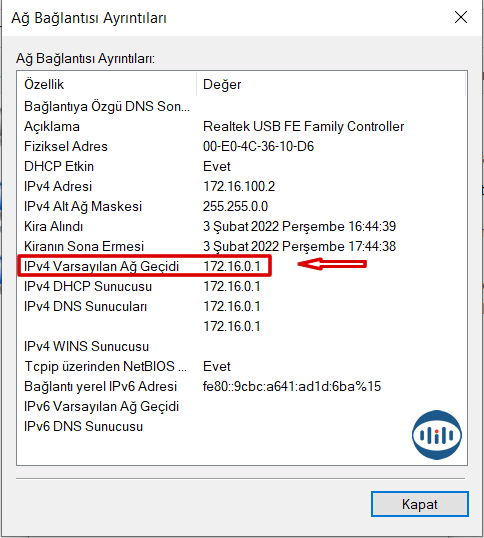
Task: Select the IPv4 DHCP Sunucusu row
Action: click(242, 286)
